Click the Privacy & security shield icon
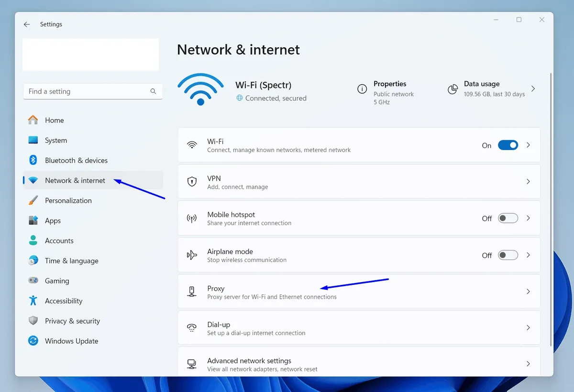Image resolution: width=574 pixels, height=392 pixels. (33, 321)
